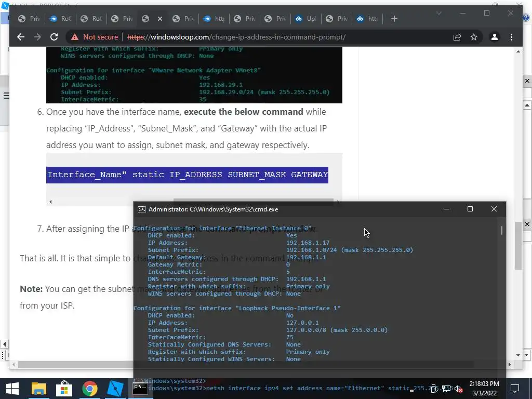The height and width of the screenshot is (399, 532).
Task: Switch to second RoC tab
Action: coord(91,19)
